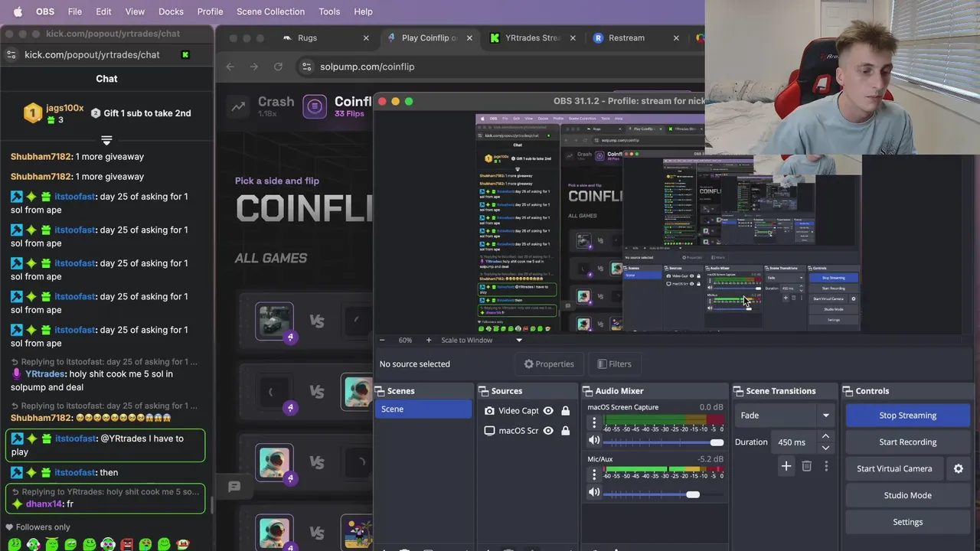Open the Scene Collection menu
Screen dimensions: 980x551
click(x=270, y=11)
